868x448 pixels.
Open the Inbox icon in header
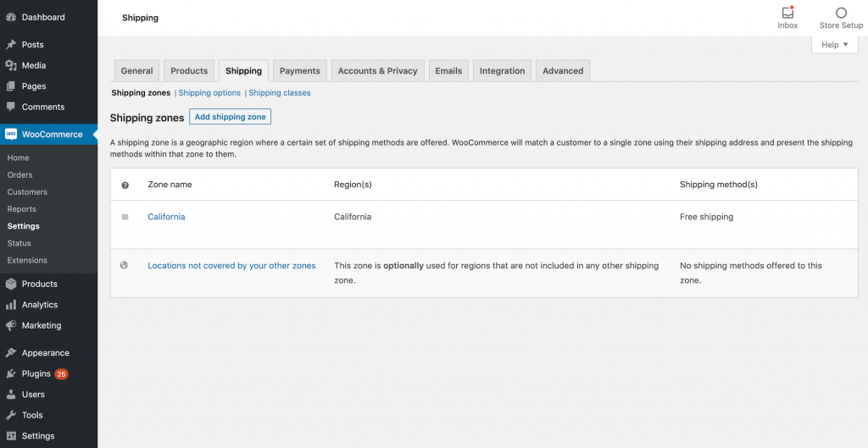click(787, 13)
